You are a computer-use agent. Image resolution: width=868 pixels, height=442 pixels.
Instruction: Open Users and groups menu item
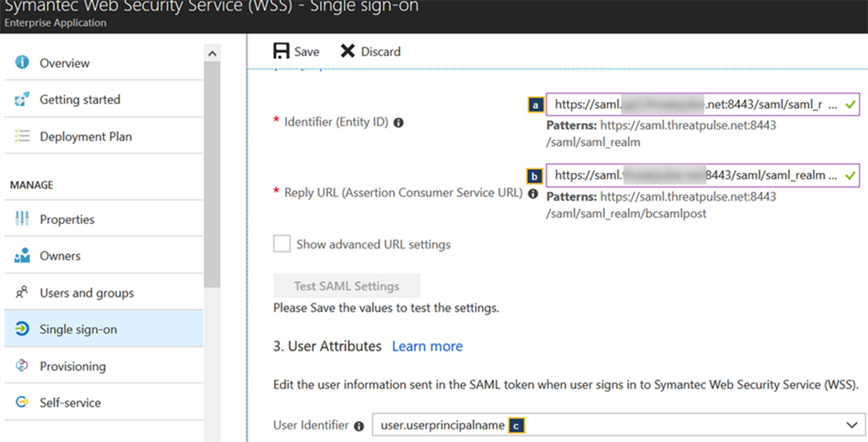click(x=86, y=293)
